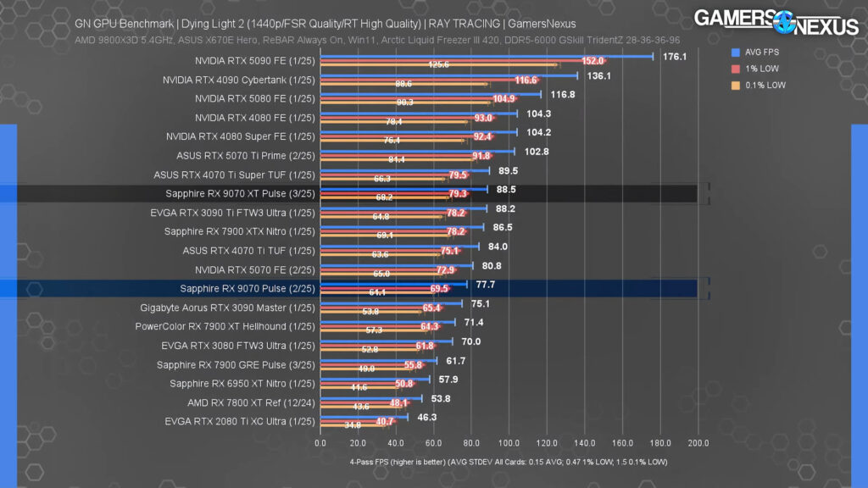The height and width of the screenshot is (488, 868).
Task: Click the 61.7 average FPS value
Action: click(455, 361)
